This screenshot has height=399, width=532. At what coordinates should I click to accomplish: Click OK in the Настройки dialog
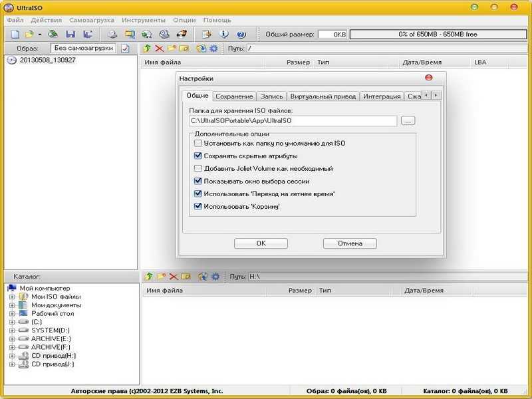(x=261, y=243)
